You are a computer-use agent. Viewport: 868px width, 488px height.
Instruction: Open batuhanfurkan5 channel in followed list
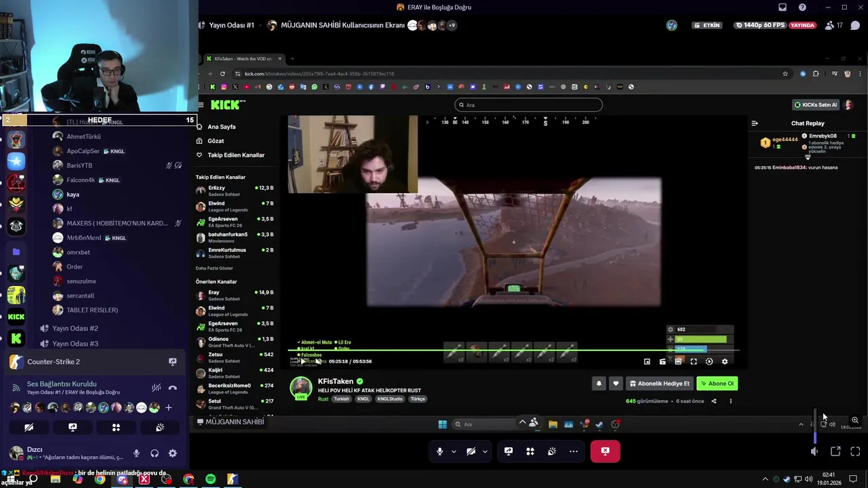235,237
